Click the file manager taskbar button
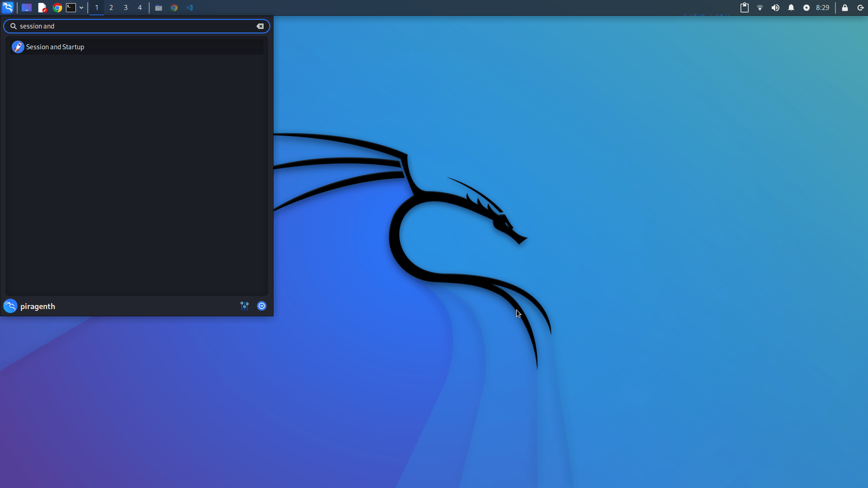 point(159,8)
